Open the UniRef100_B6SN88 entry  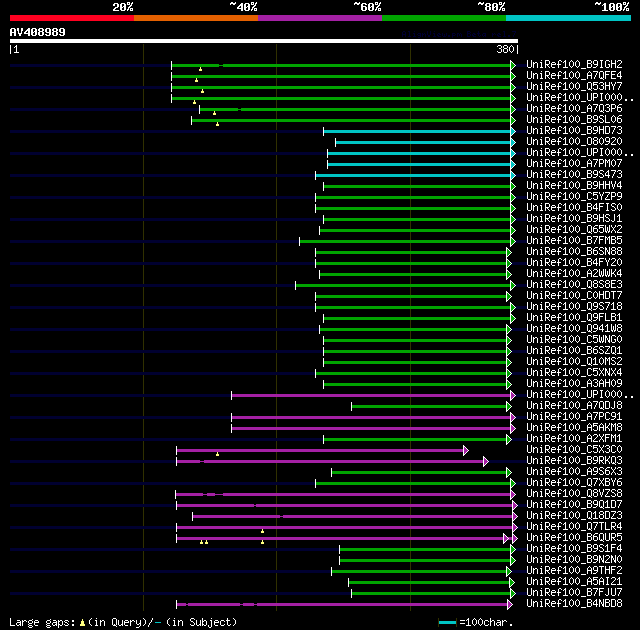tap(574, 252)
